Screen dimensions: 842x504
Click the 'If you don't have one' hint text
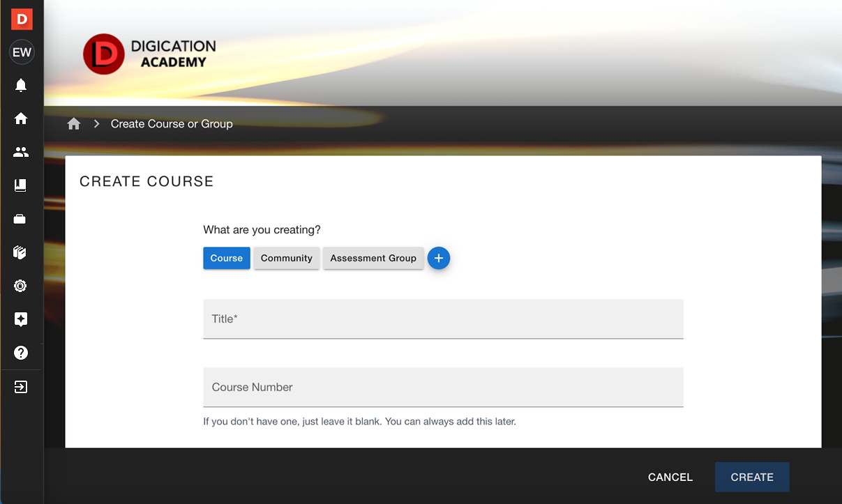(359, 422)
